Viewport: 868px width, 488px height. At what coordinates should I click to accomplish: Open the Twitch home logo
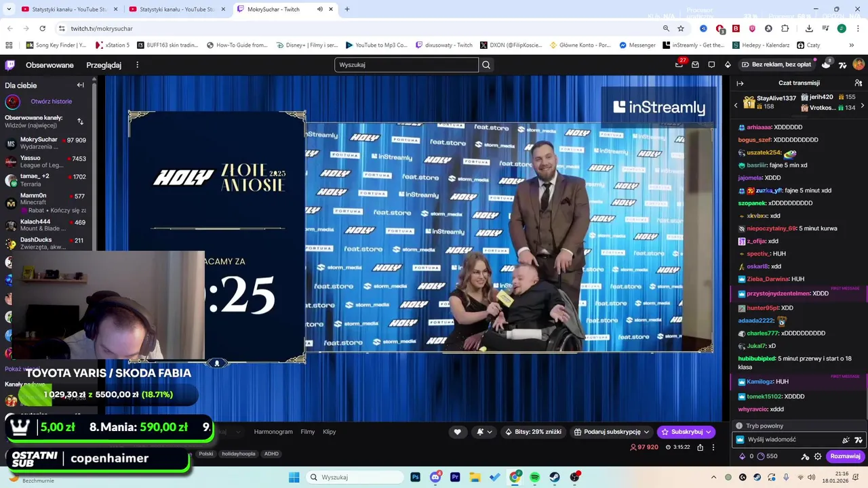tap(9, 65)
